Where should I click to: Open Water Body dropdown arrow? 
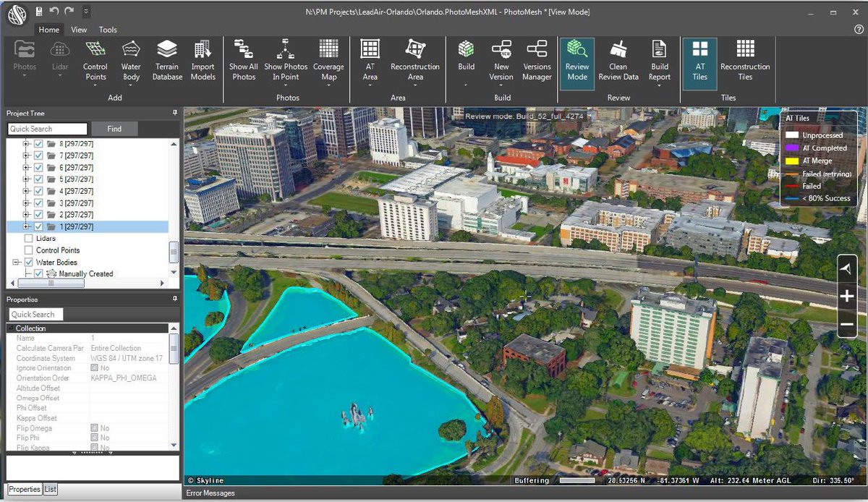pyautogui.click(x=131, y=85)
